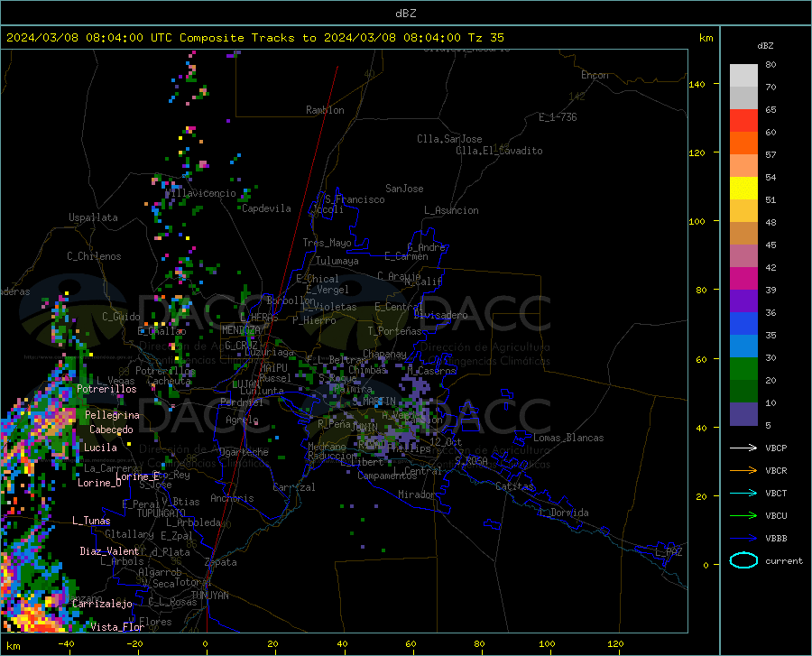Click the cyan 'current' ellipse icon
Image resolution: width=812 pixels, height=656 pixels.
click(x=743, y=560)
